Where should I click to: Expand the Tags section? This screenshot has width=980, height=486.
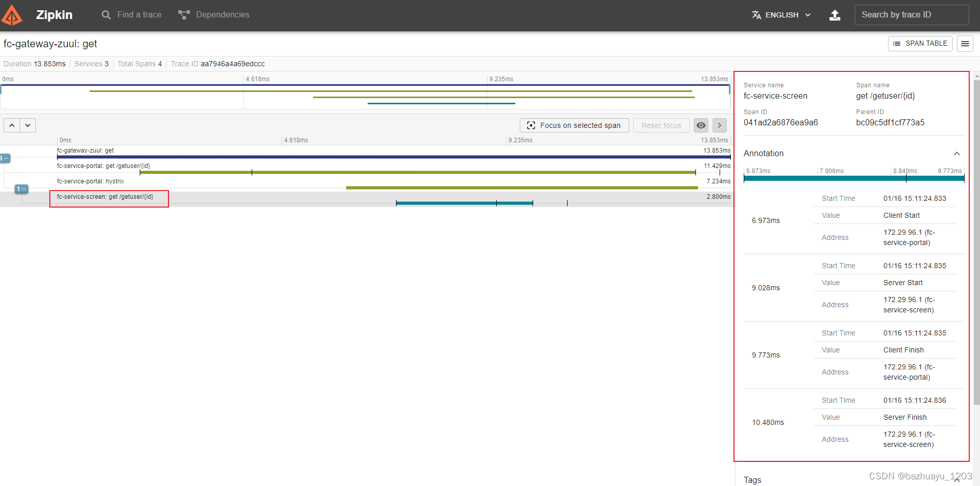(x=956, y=480)
